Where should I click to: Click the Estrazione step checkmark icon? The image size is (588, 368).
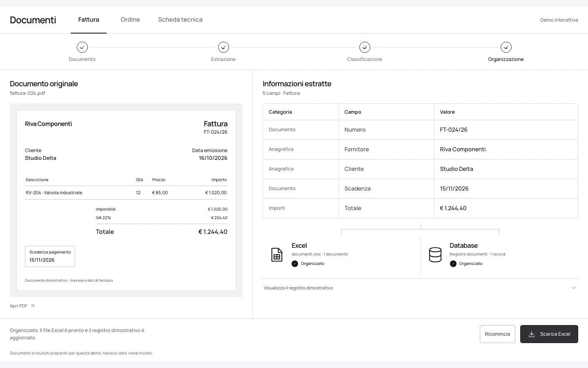coord(223,47)
